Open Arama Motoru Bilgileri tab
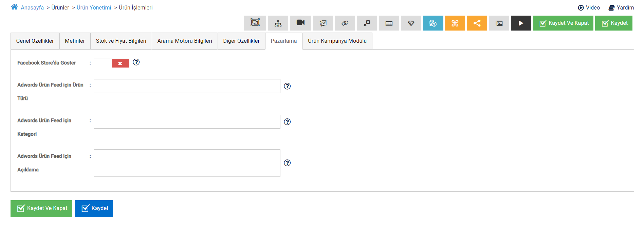Screen dimensions: 644x225 [x=185, y=41]
